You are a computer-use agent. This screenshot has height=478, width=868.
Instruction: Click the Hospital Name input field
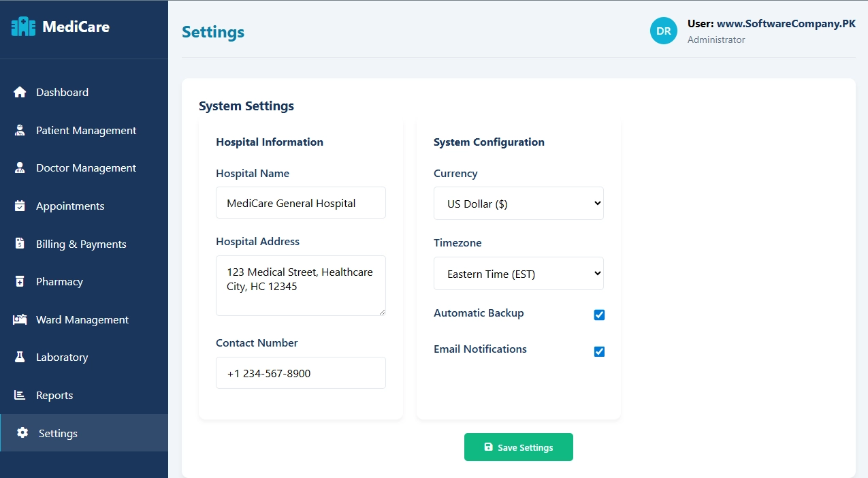pos(300,202)
